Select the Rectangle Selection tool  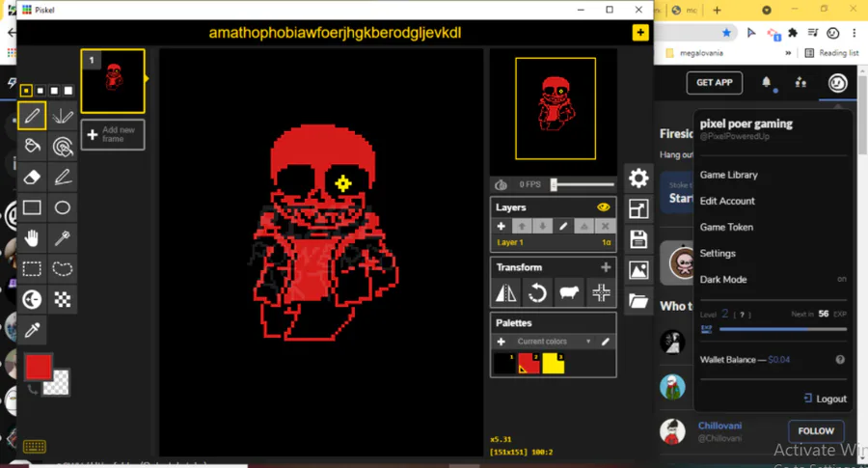pos(32,269)
